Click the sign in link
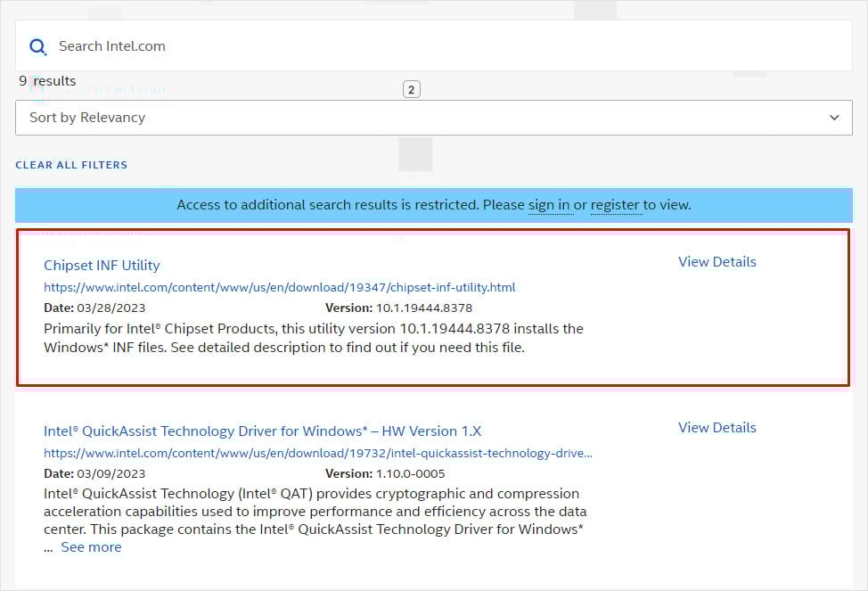Screen dimensions: 868x591 pyautogui.click(x=549, y=205)
